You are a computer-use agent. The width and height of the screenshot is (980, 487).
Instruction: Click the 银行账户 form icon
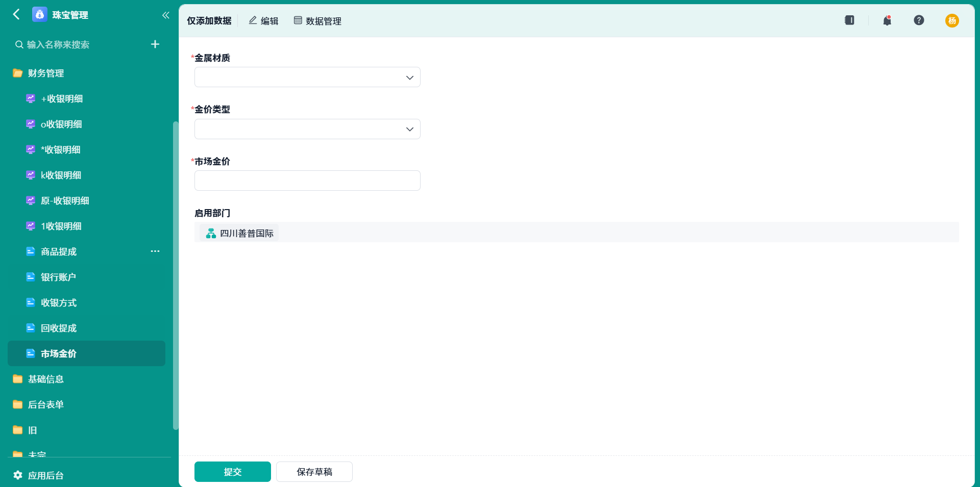31,277
